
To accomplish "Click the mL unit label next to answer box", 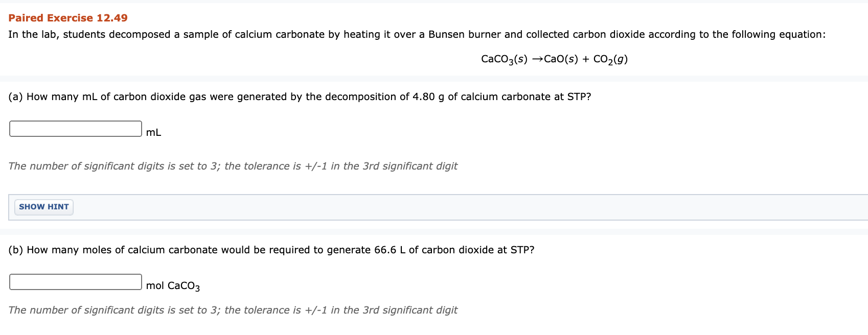I will pos(153,132).
